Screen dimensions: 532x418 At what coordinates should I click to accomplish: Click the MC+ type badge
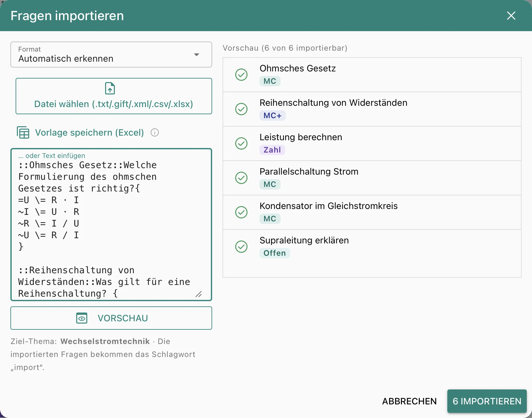point(272,116)
